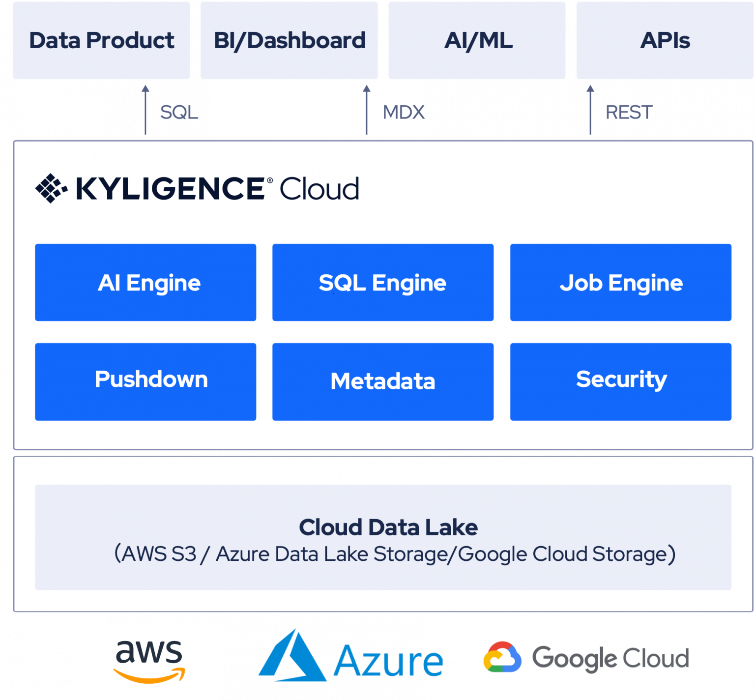
Task: Click the Job Engine box
Action: point(621,282)
